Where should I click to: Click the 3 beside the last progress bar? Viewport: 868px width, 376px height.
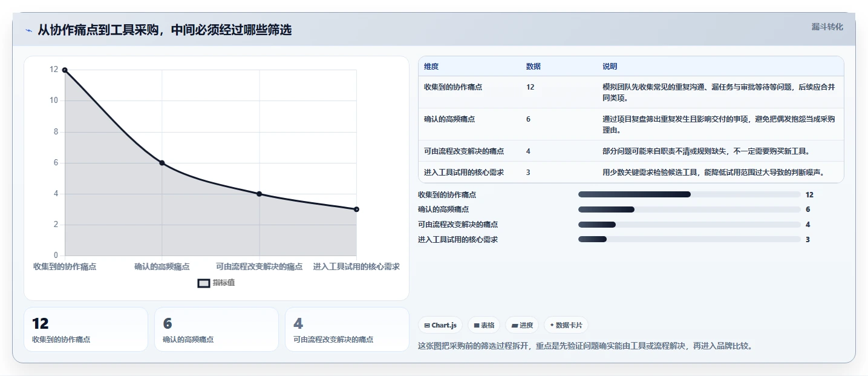click(808, 240)
